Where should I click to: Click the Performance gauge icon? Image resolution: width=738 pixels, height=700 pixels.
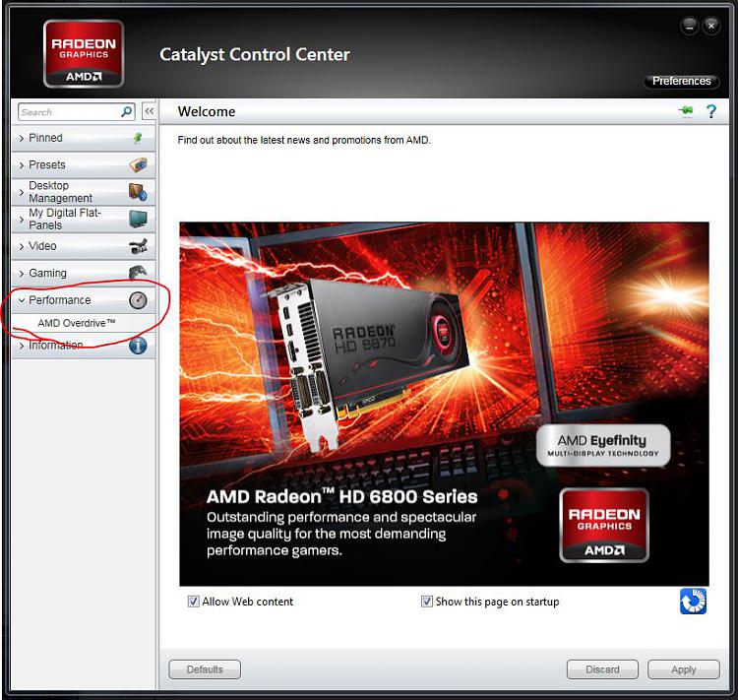point(138,300)
